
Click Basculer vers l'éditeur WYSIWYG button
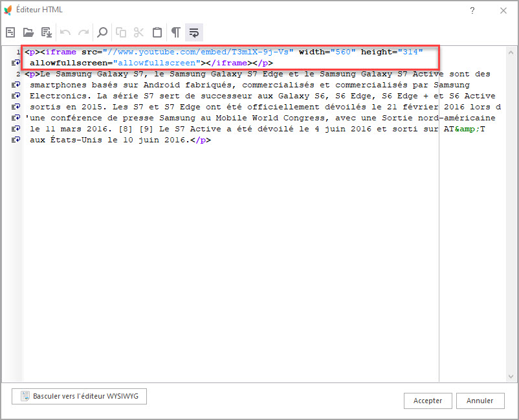point(79,396)
